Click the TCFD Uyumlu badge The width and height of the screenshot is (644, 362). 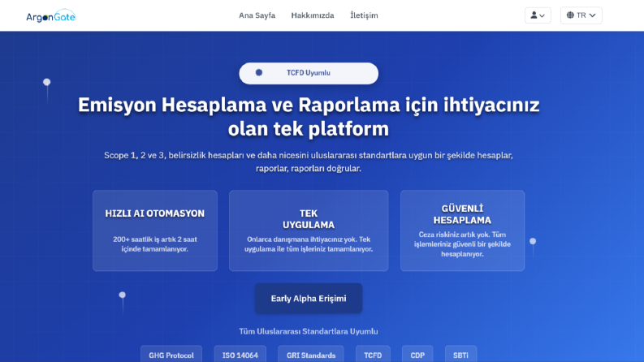[309, 73]
